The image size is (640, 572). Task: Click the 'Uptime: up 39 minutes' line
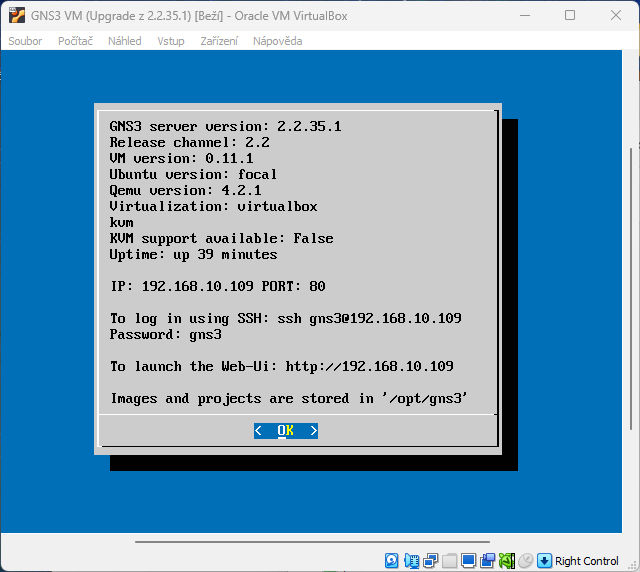193,255
